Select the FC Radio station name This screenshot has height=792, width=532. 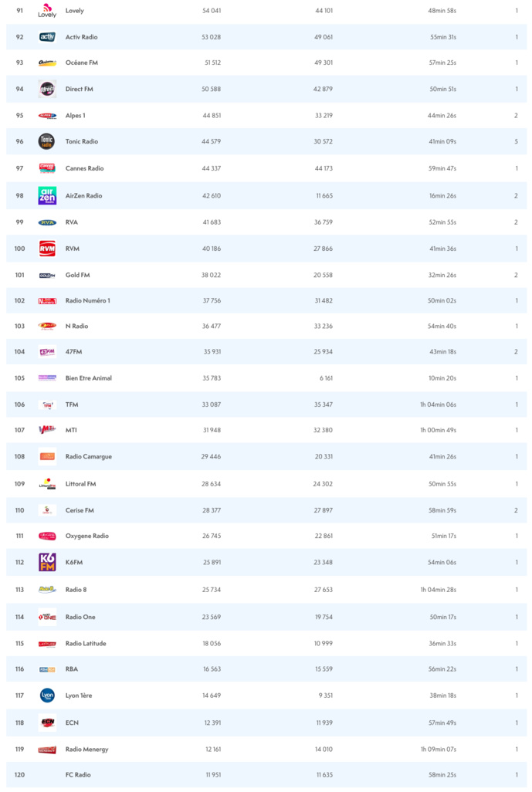click(78, 774)
